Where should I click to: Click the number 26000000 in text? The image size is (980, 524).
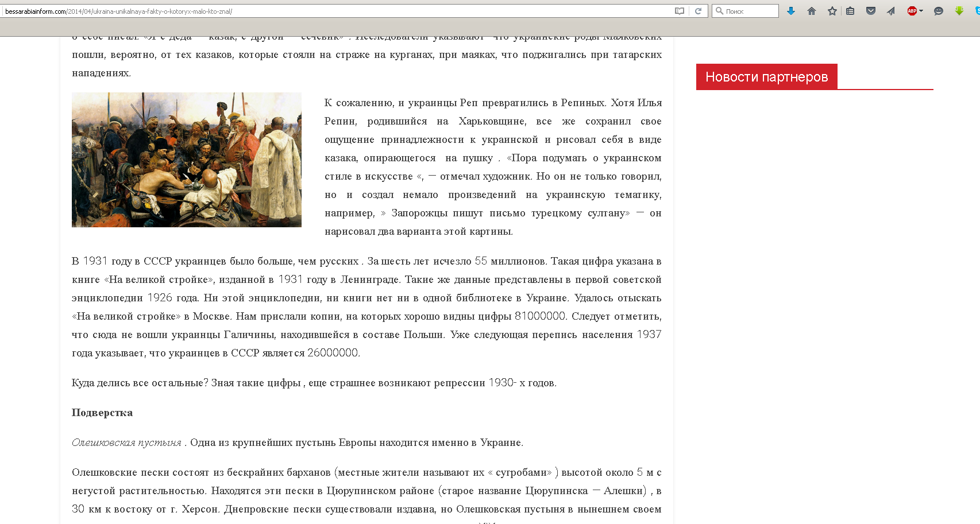[333, 353]
